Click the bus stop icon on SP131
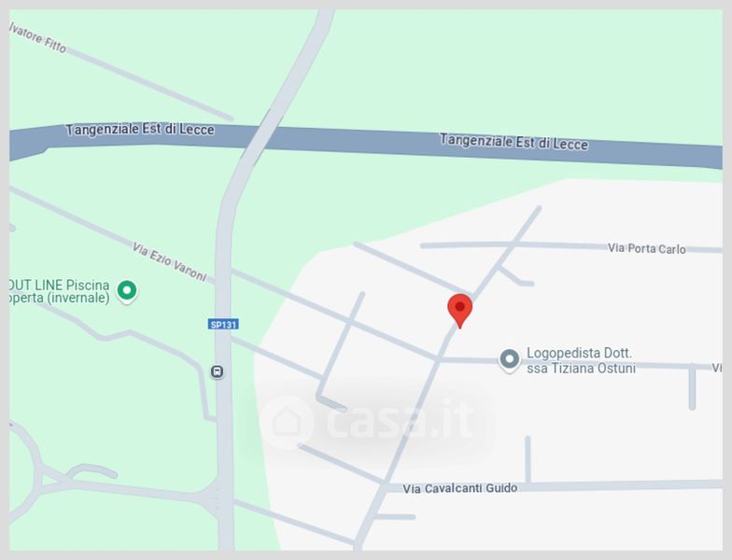The image size is (732, 560). click(x=217, y=371)
